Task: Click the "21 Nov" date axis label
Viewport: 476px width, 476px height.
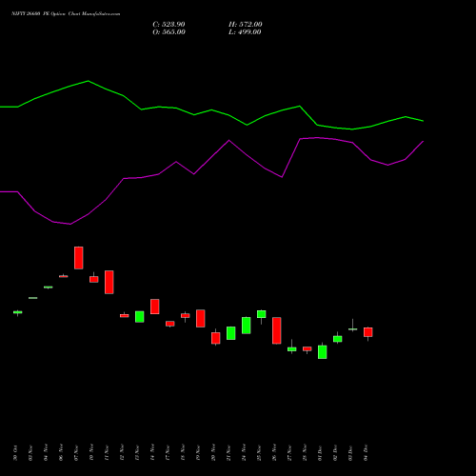Action: tap(228, 453)
